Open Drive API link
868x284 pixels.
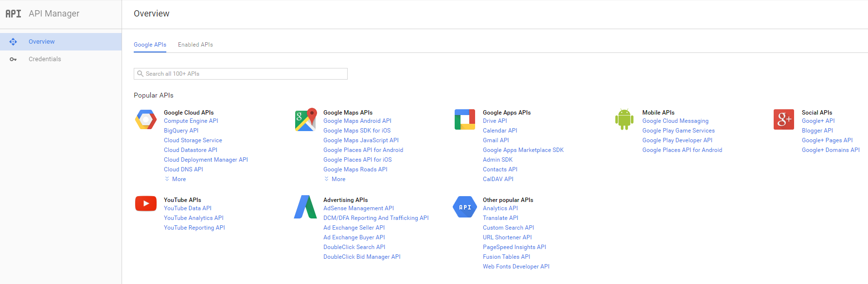[x=495, y=121]
